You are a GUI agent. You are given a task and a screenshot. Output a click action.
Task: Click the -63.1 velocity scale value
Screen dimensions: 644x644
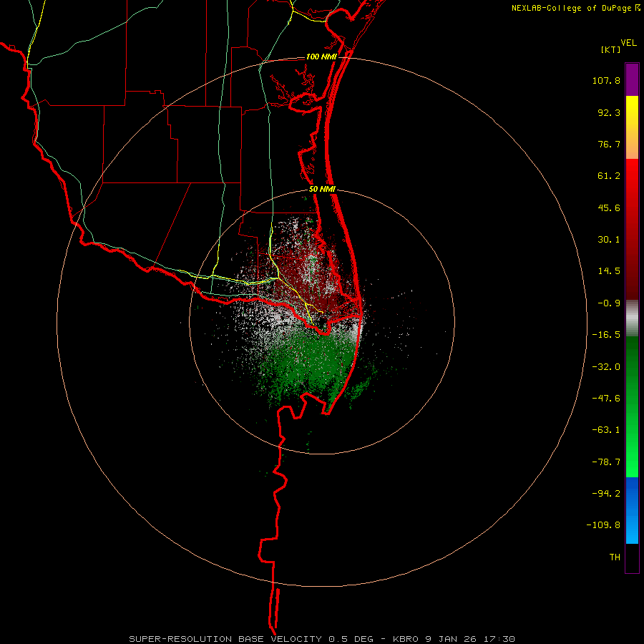pyautogui.click(x=606, y=430)
